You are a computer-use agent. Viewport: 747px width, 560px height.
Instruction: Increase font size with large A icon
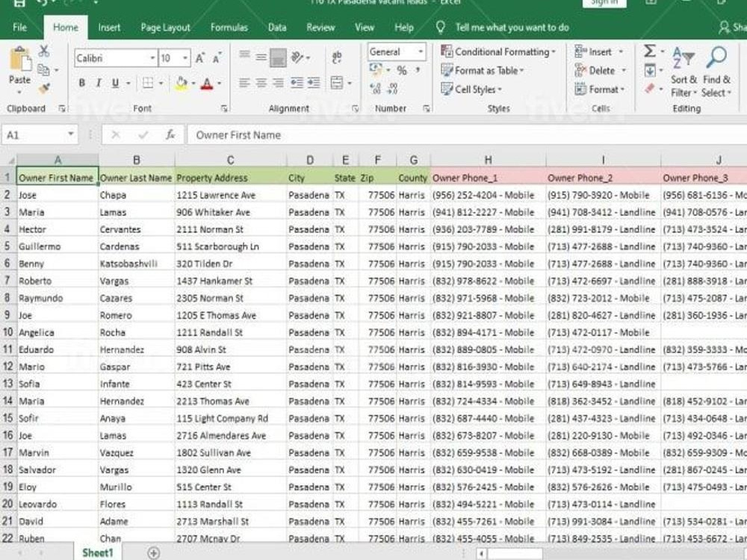tap(200, 58)
